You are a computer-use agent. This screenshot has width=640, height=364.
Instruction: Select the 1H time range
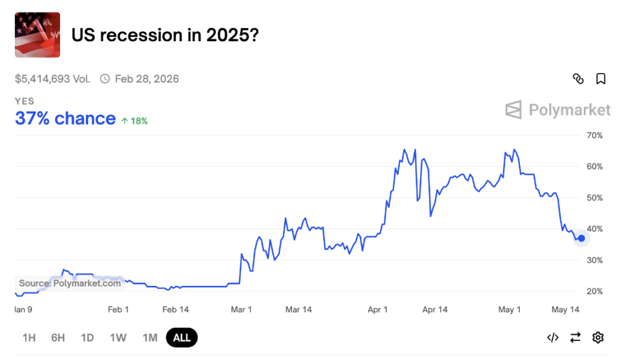[x=29, y=338]
